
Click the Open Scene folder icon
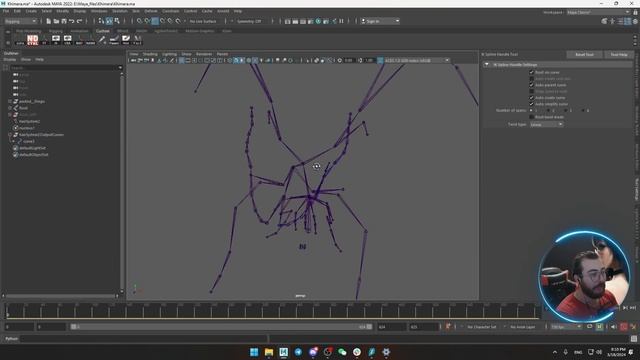coord(56,21)
